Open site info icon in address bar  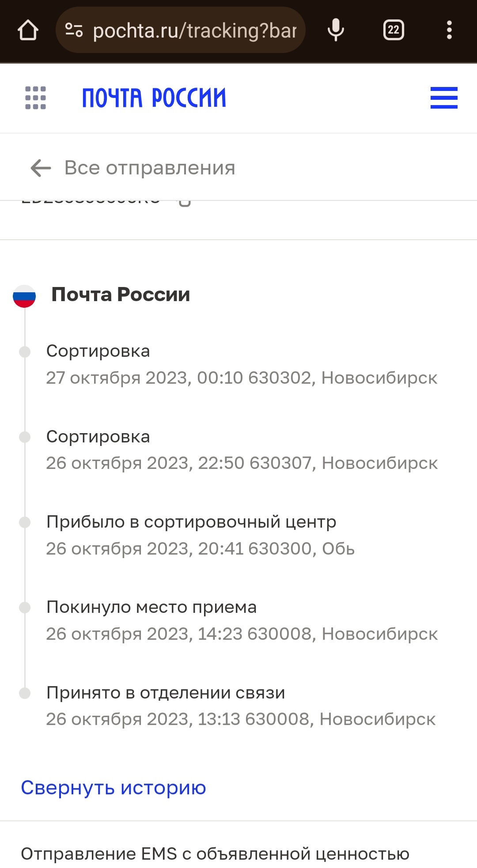click(74, 30)
